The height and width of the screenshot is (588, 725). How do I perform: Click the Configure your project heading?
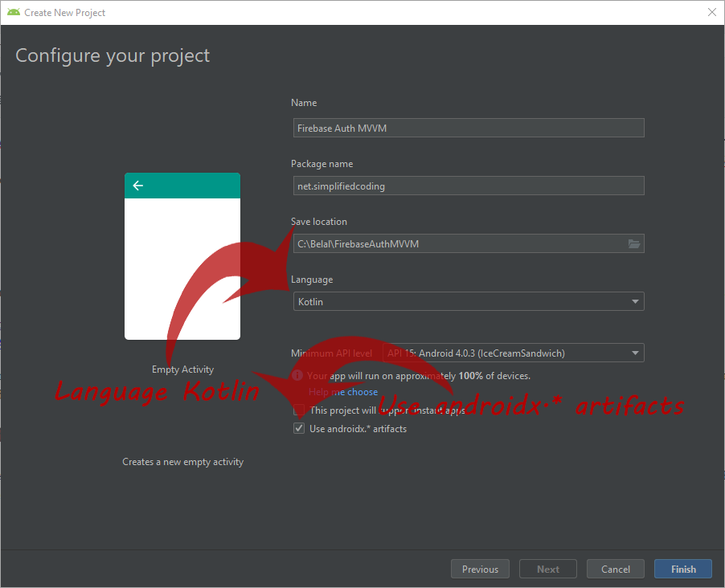pos(113,56)
